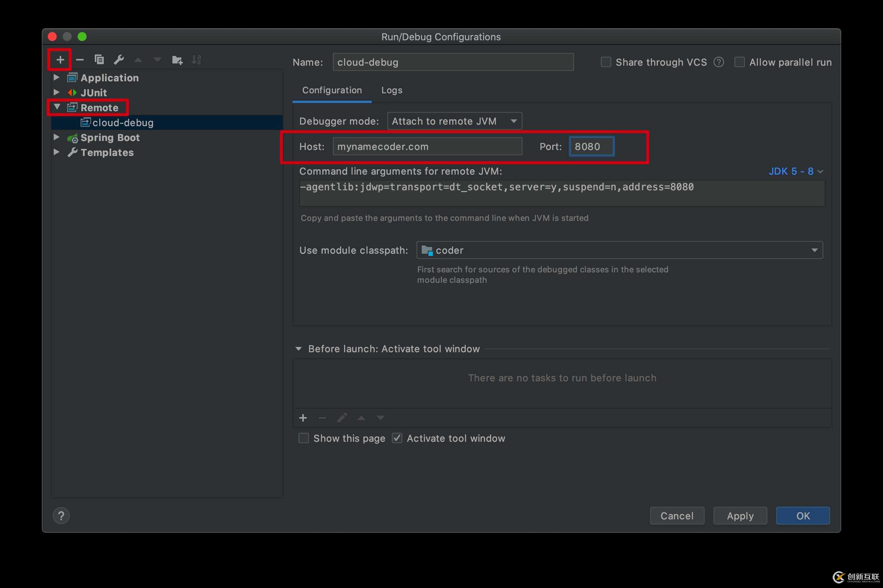Screen dimensions: 883x588
Task: Uncheck Activate tool window checkbox
Action: (x=397, y=438)
